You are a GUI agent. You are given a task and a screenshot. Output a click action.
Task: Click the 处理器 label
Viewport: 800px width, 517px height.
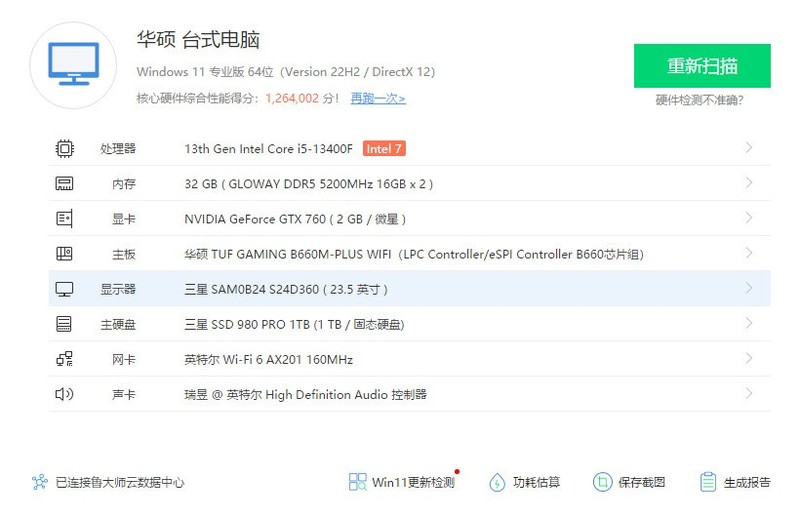[118, 149]
